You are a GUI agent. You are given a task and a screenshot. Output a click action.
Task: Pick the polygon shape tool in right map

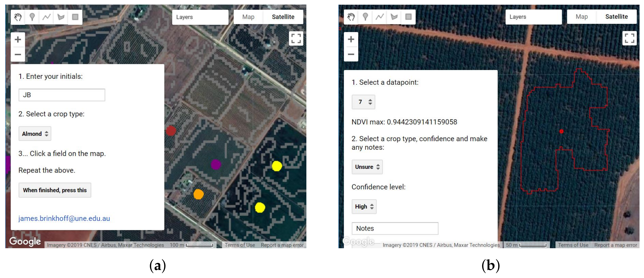pyautogui.click(x=394, y=17)
